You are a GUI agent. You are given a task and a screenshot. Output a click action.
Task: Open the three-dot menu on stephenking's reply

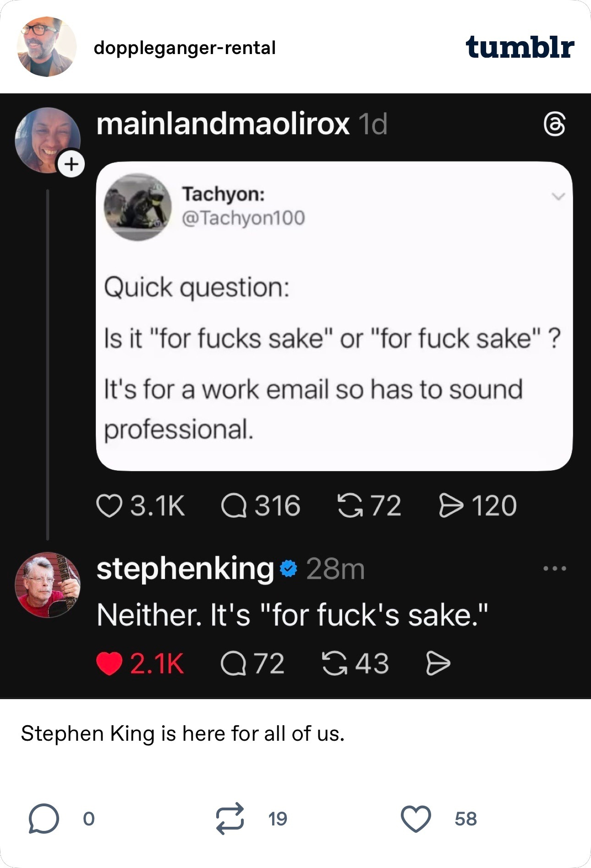(x=554, y=569)
